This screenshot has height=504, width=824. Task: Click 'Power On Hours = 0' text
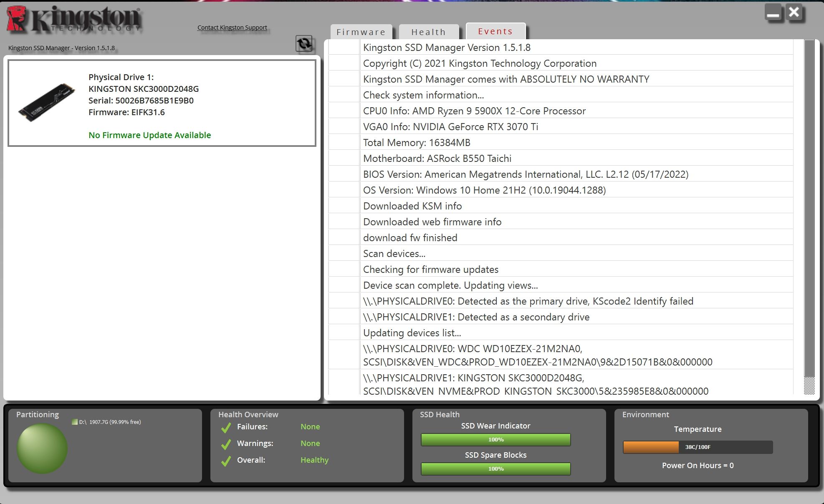click(x=698, y=466)
